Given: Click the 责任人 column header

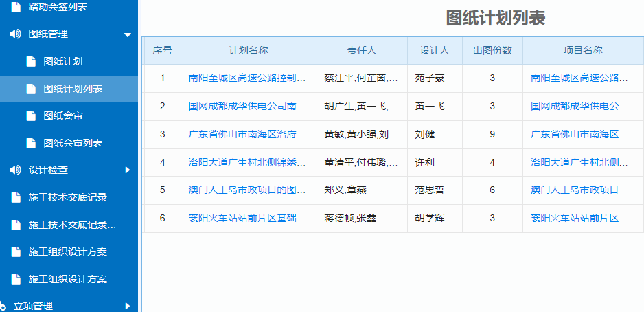Looking at the screenshot, I should (x=361, y=50).
